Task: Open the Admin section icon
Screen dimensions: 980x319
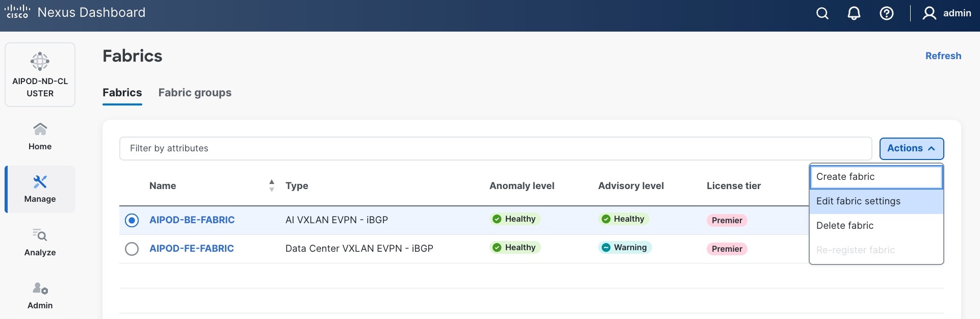Action: click(x=40, y=288)
